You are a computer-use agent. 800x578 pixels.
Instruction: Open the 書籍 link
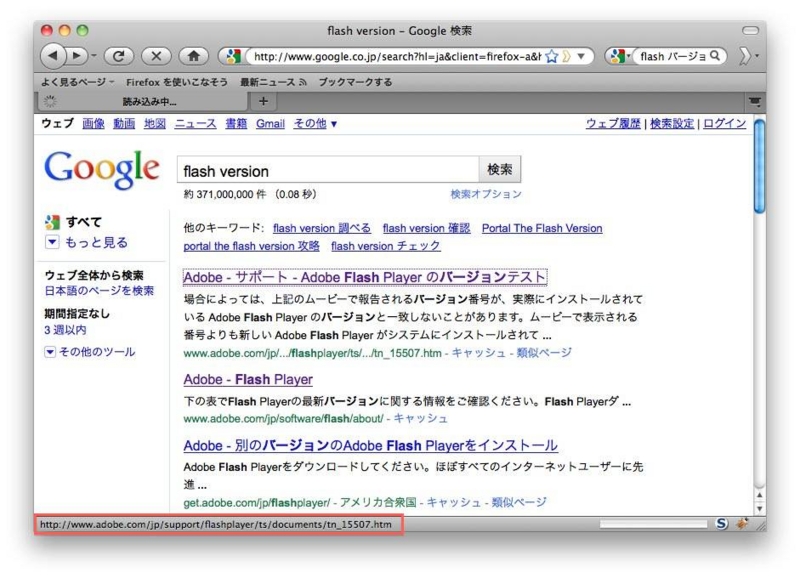[236, 123]
